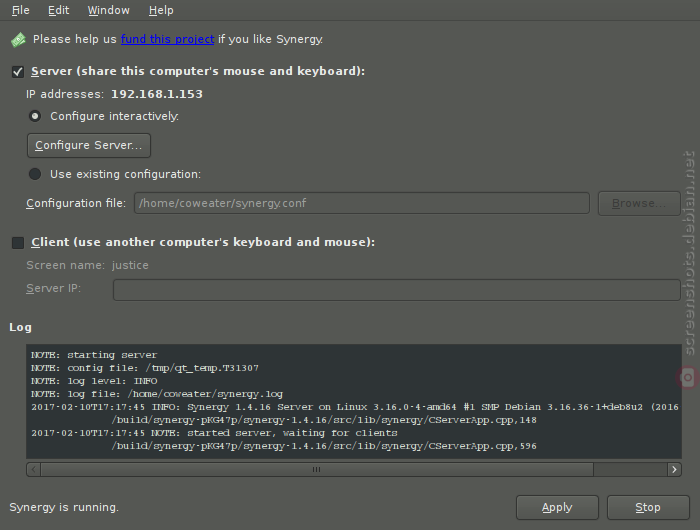Viewport: 700px width, 530px height.
Task: Select the Configure interactively radio button
Action: tap(35, 116)
